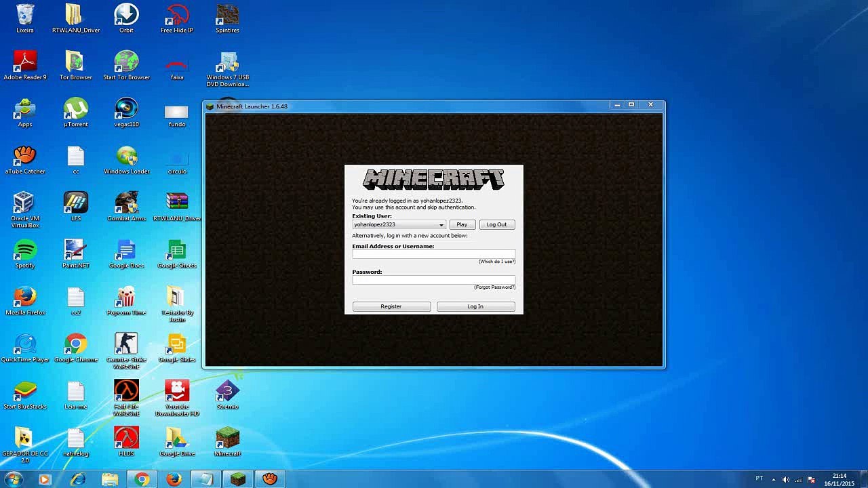Open the cc2 text file
Image resolution: width=868 pixels, height=488 pixels.
pyautogui.click(x=75, y=298)
